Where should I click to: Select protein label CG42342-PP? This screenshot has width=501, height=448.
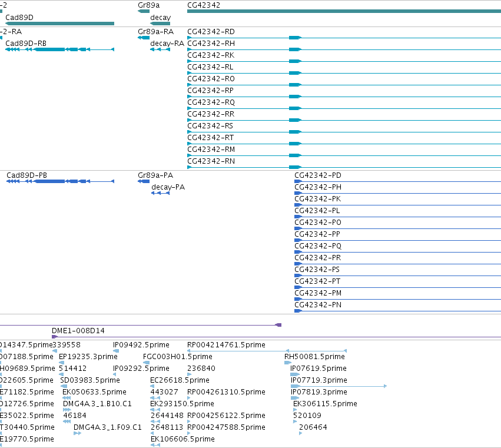(317, 234)
